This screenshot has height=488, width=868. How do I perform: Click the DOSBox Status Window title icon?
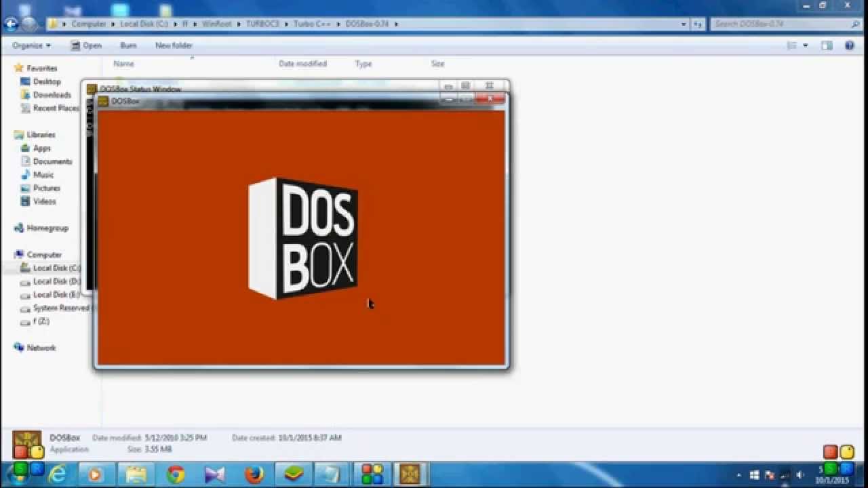(x=92, y=89)
